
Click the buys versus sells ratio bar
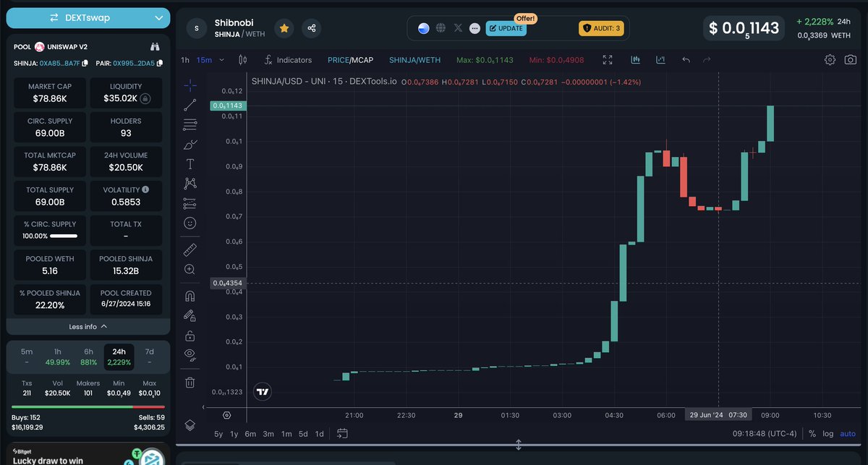88,407
